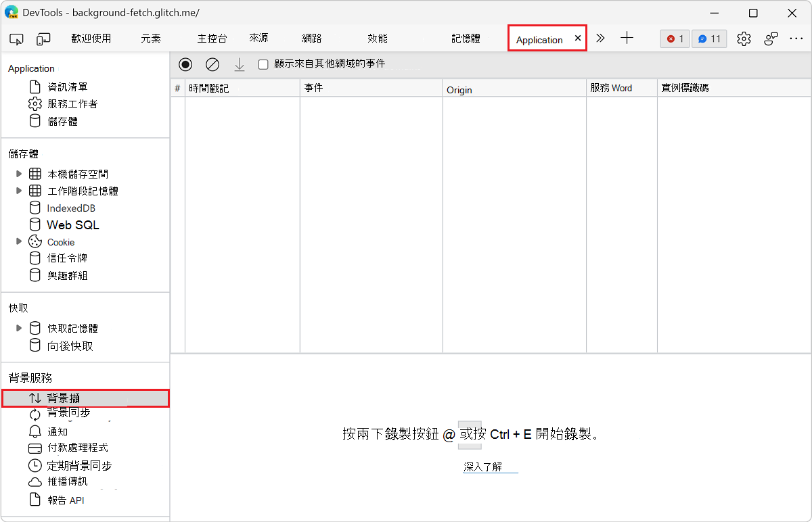Select 定期背景同步 in the sidebar
Screen dimensions: 812x522
point(79,465)
